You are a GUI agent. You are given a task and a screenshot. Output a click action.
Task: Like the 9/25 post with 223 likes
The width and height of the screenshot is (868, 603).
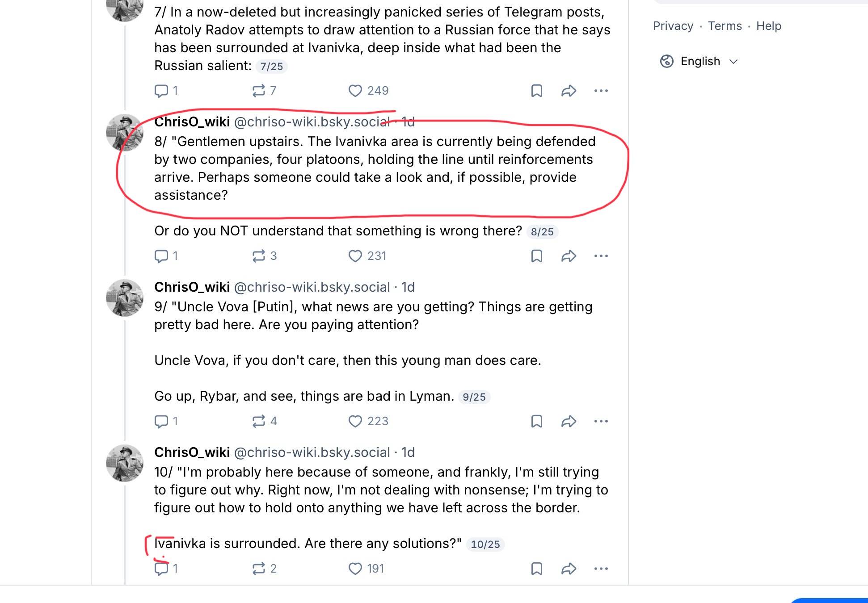pyautogui.click(x=368, y=421)
